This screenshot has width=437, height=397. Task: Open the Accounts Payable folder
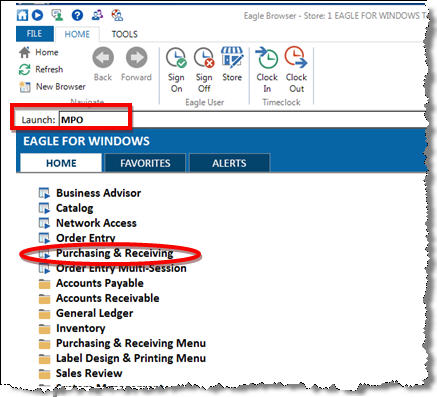point(100,283)
